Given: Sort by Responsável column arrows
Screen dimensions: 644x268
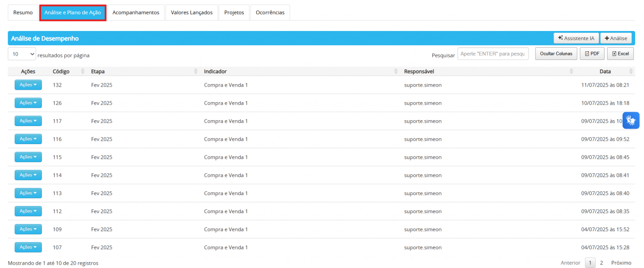Looking at the screenshot, I should click(x=571, y=72).
